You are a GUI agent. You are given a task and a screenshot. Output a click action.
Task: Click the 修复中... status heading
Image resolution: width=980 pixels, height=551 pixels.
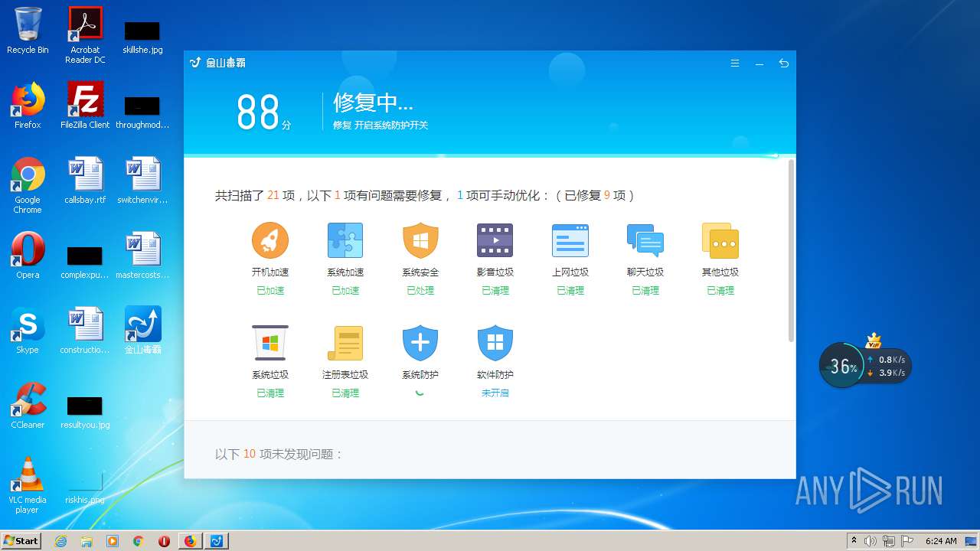coord(373,103)
